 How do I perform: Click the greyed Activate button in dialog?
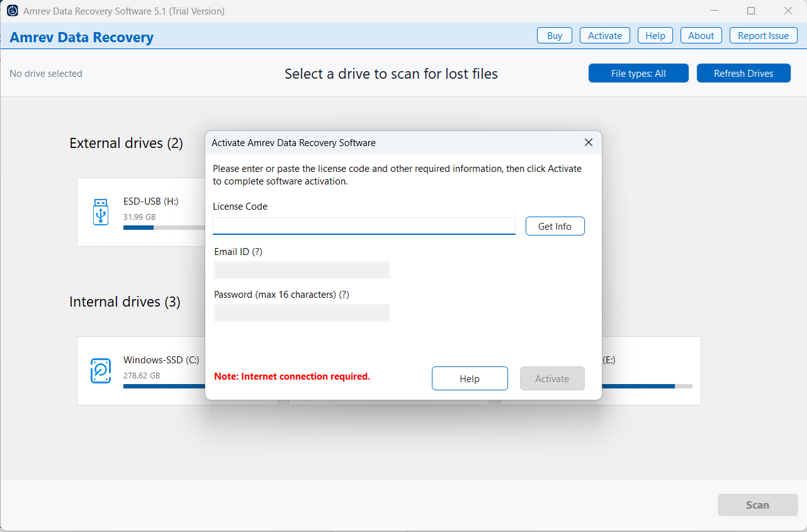(552, 378)
